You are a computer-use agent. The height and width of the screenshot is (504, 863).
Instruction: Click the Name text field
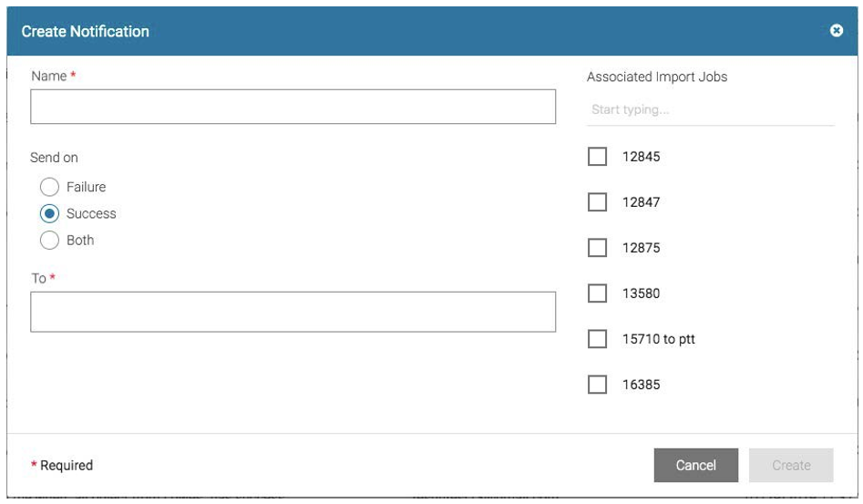tap(293, 107)
